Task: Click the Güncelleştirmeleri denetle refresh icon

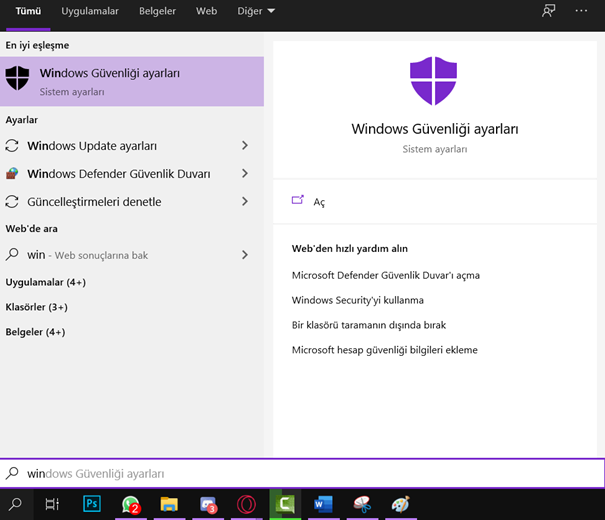Action: pos(12,201)
